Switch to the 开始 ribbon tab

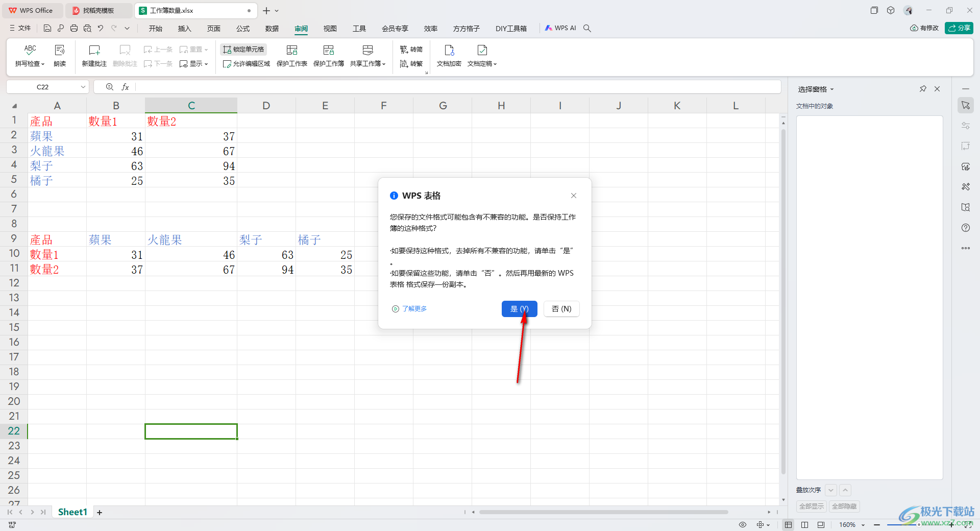[156, 29]
